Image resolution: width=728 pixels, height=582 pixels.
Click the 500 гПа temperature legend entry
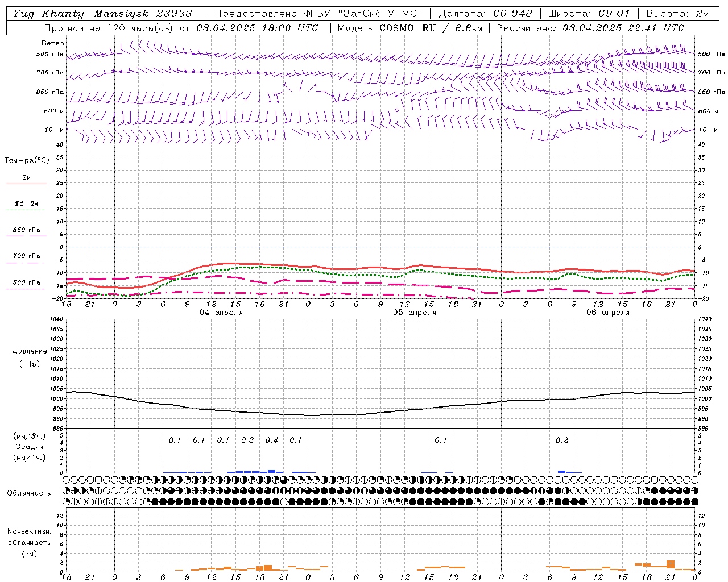[x=26, y=282]
